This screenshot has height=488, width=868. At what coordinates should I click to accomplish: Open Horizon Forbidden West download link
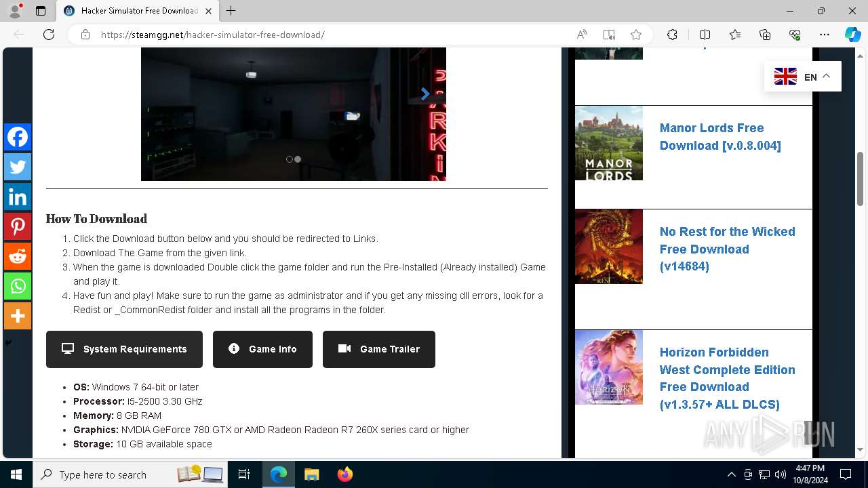point(727,378)
